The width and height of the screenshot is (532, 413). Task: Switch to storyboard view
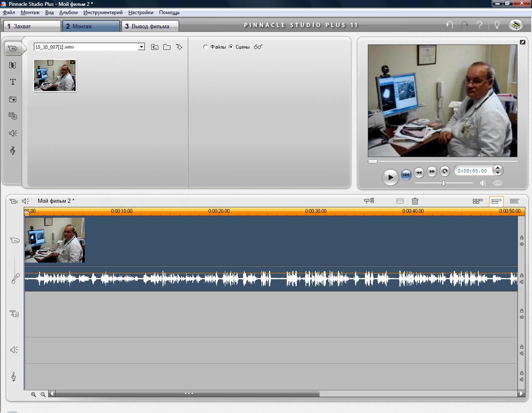click(x=478, y=201)
